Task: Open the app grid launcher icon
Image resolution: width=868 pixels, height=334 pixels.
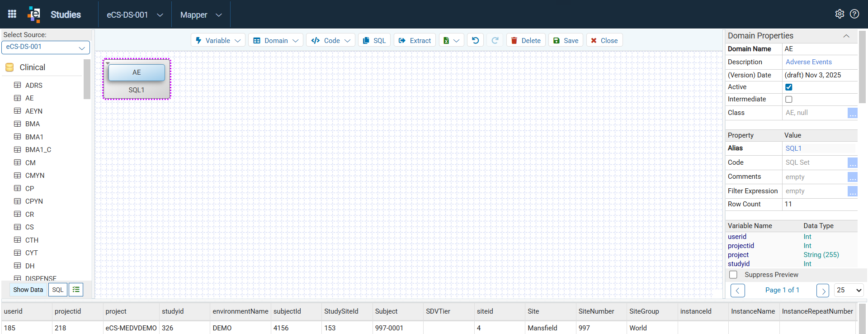Action: (x=12, y=14)
